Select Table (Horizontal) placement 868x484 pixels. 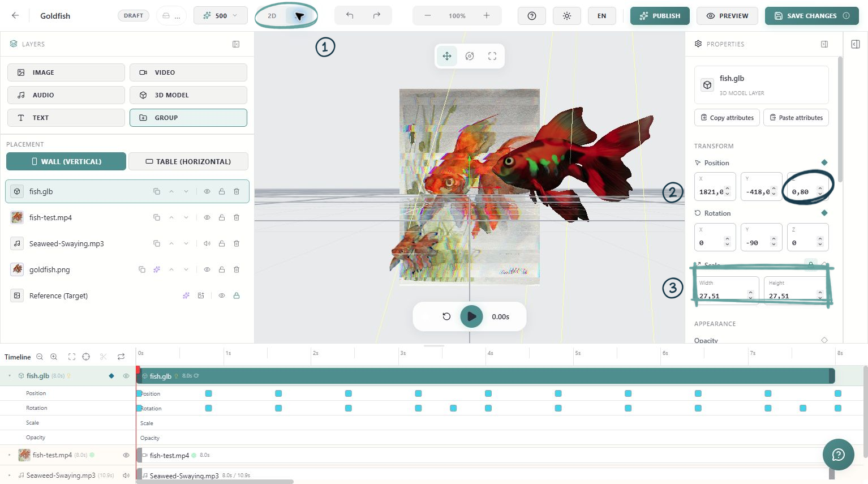(188, 161)
